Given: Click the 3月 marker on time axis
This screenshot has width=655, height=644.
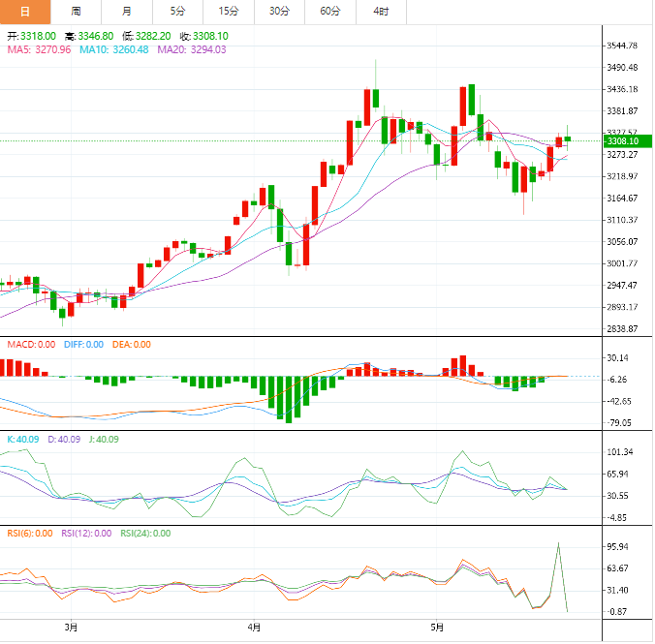Looking at the screenshot, I should (x=70, y=629).
